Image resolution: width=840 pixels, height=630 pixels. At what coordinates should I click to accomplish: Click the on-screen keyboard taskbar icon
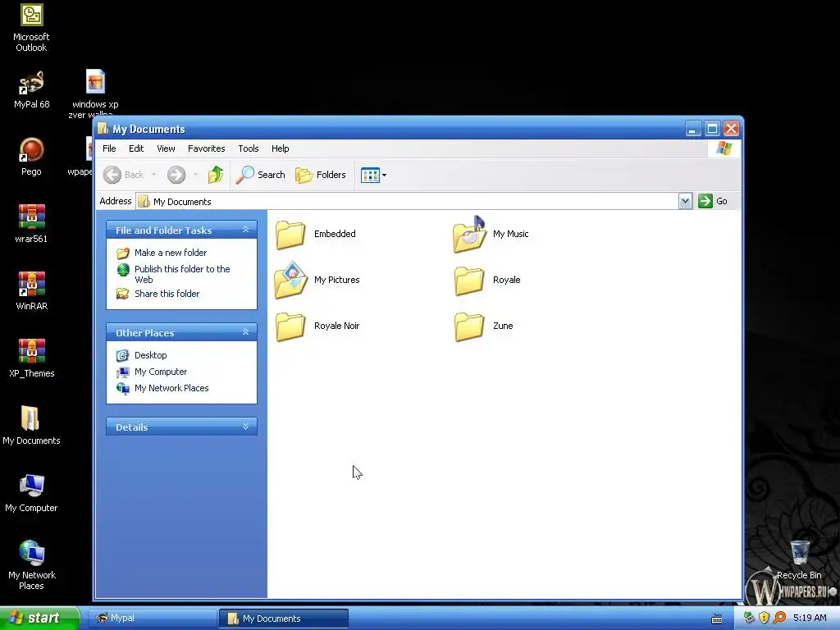(x=717, y=619)
